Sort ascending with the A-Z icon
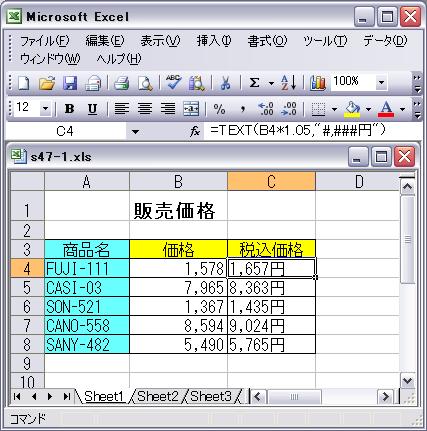Image resolution: width=427 pixels, height=431 pixels. pyautogui.click(x=289, y=83)
